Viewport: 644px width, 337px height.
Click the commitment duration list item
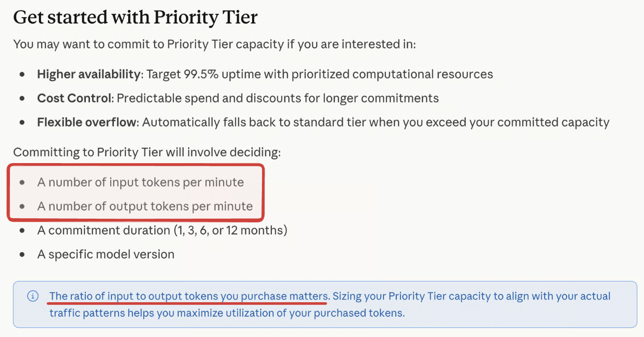(162, 230)
